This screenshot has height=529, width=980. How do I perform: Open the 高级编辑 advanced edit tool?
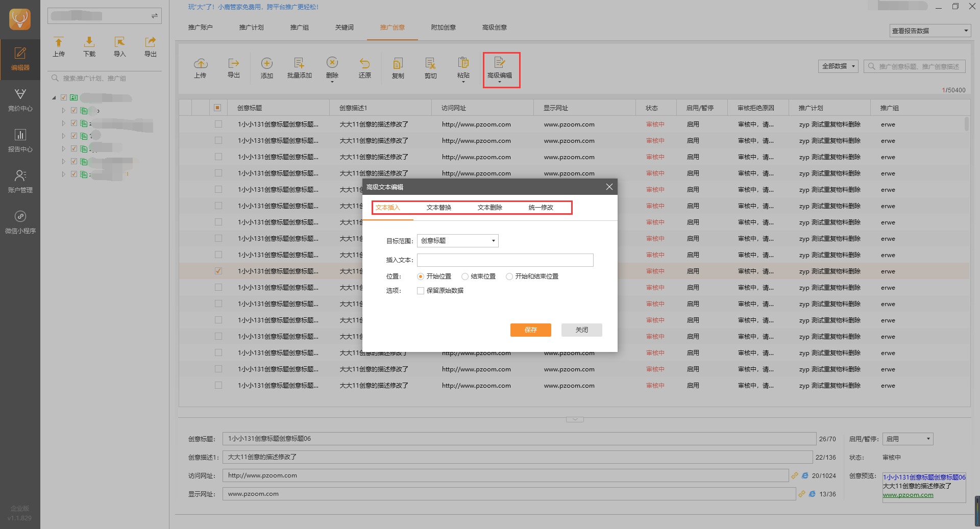(500, 69)
